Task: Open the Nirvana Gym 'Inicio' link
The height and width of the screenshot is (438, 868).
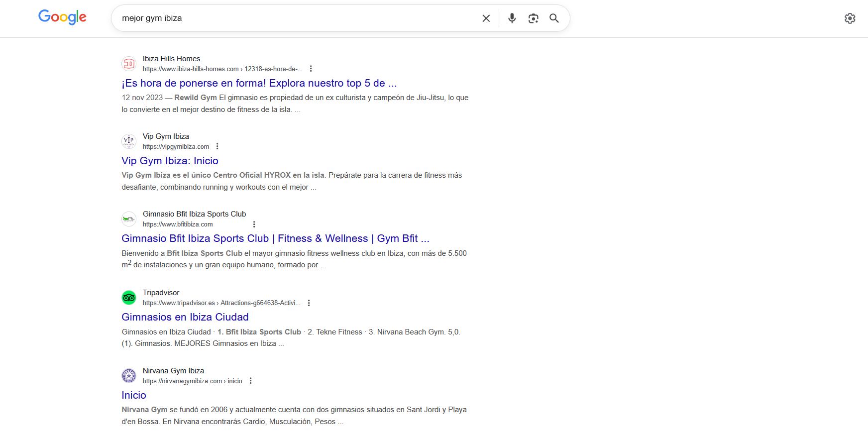Action: coord(134,395)
